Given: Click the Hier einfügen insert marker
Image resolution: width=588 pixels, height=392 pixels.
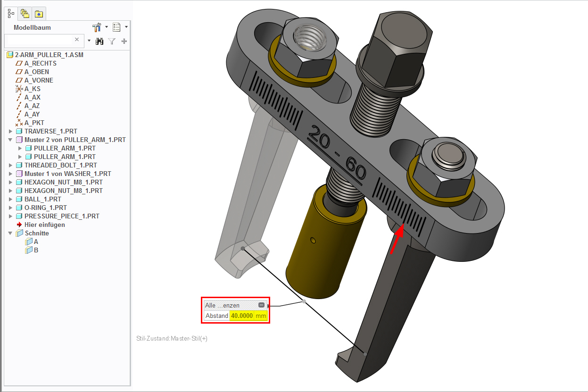Looking at the screenshot, I should pos(41,225).
